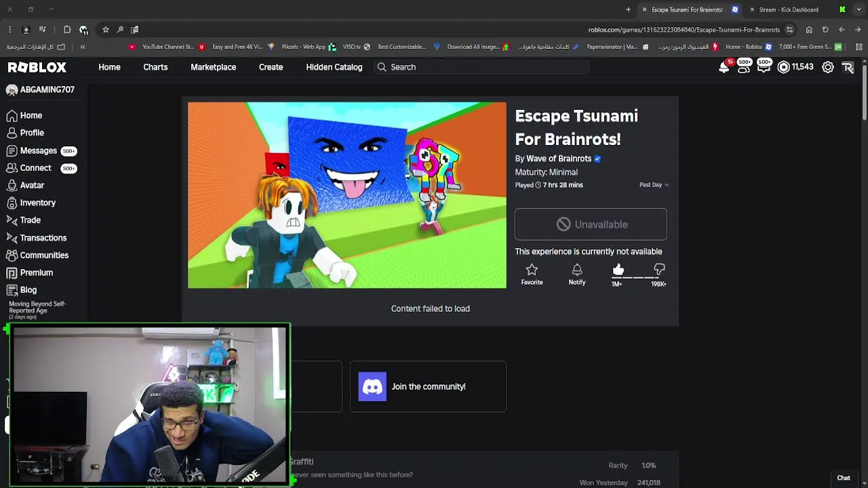Click the Notify bell icon
The width and height of the screenshot is (868, 488).
pyautogui.click(x=577, y=270)
